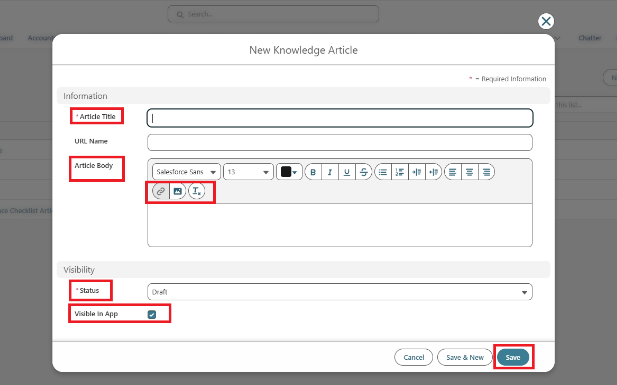Uncheck the Visible In App checkbox
The image size is (617, 385).
[x=152, y=314]
